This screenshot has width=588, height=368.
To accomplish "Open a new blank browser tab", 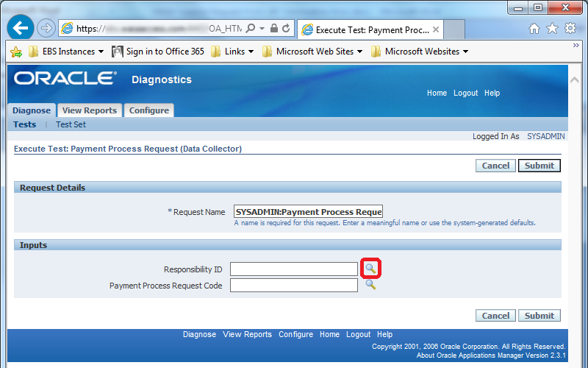I will pyautogui.click(x=454, y=29).
